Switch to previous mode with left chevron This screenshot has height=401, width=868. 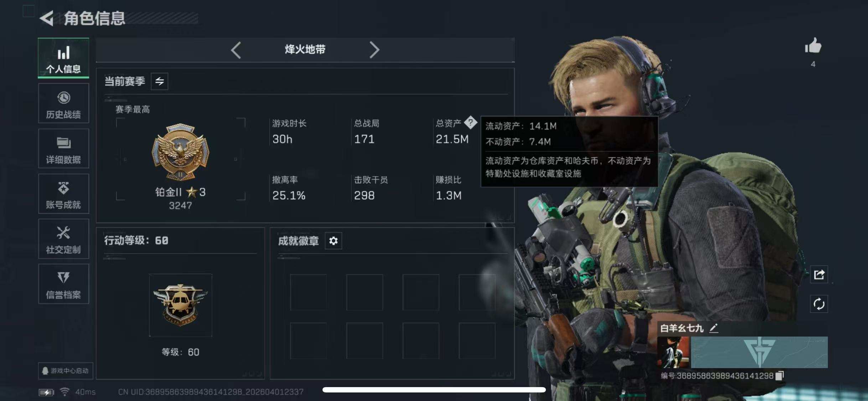(236, 50)
